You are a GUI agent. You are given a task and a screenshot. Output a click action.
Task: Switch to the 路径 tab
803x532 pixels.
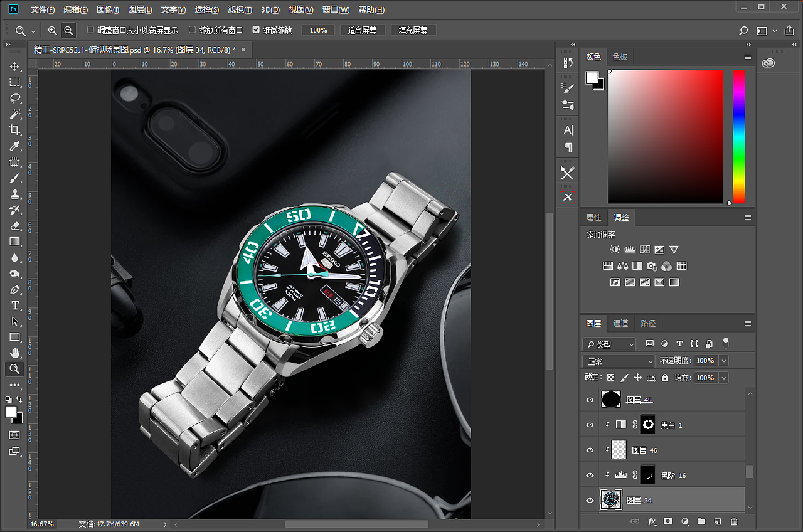coord(648,324)
